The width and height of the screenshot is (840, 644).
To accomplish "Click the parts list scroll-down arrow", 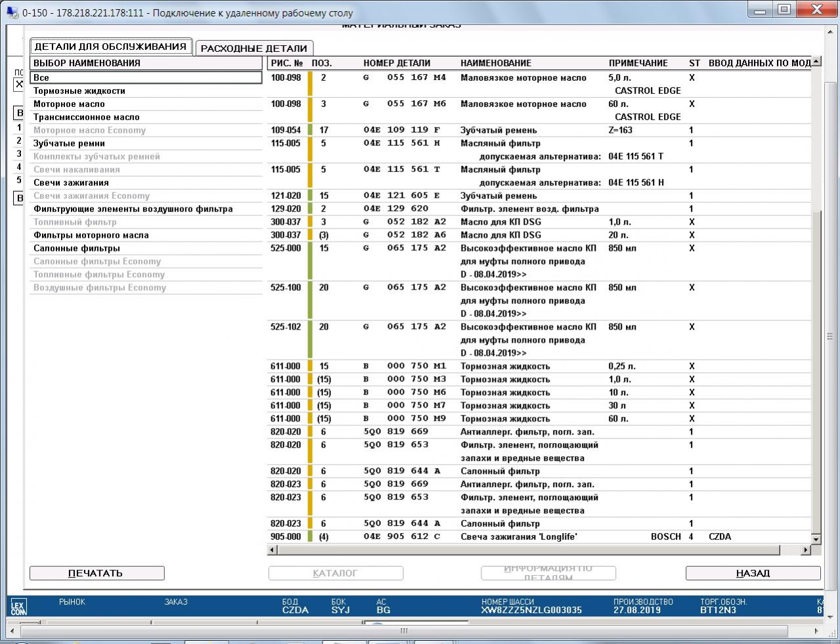I will 816,539.
